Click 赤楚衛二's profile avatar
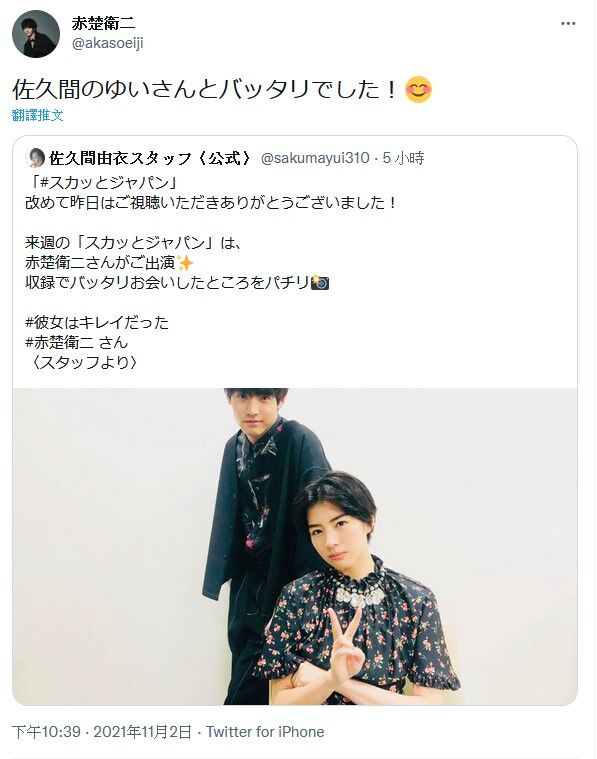 pos(35,33)
